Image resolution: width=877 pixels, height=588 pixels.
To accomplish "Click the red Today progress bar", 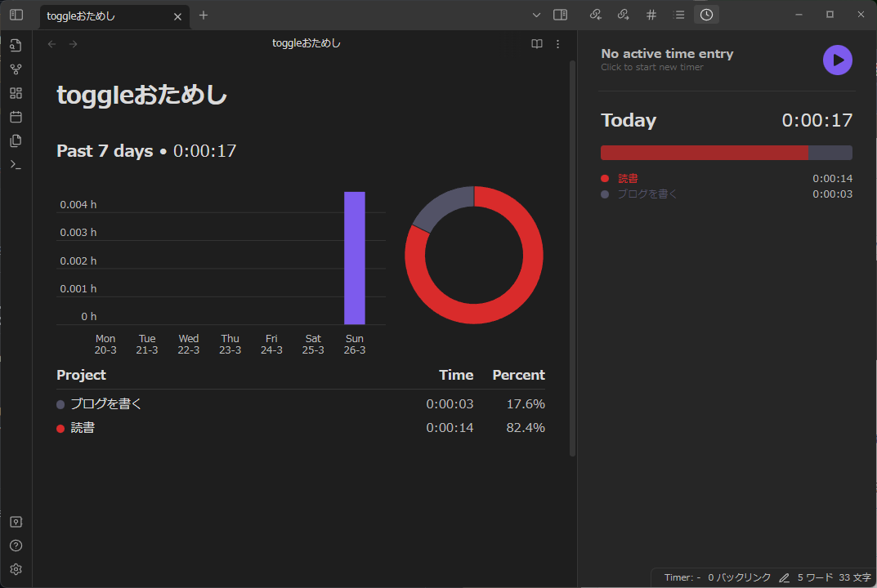I will [x=703, y=152].
